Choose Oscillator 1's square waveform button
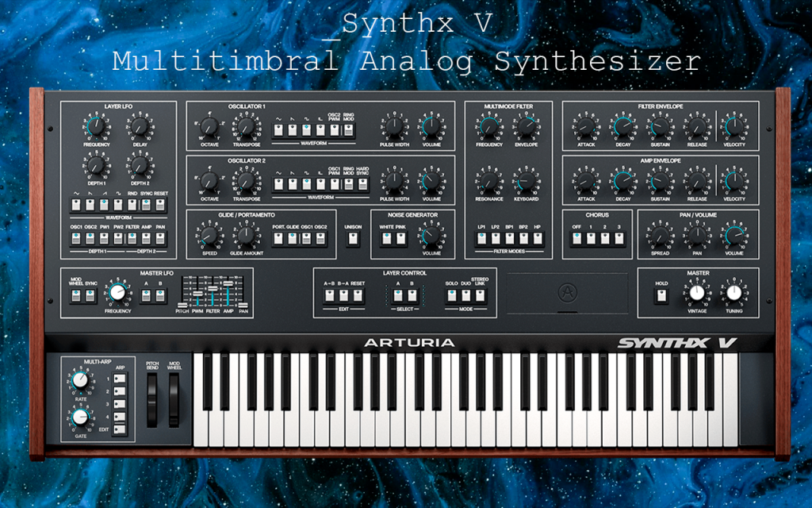 [307, 129]
